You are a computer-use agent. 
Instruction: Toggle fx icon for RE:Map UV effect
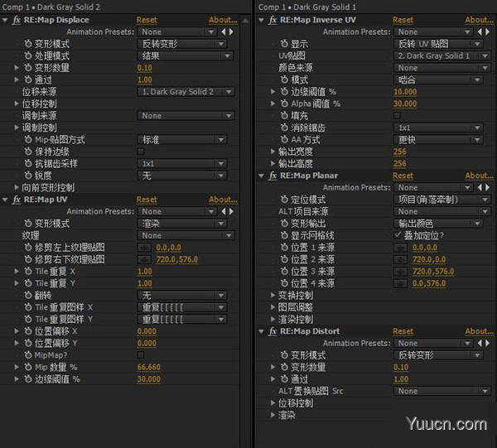pos(17,200)
